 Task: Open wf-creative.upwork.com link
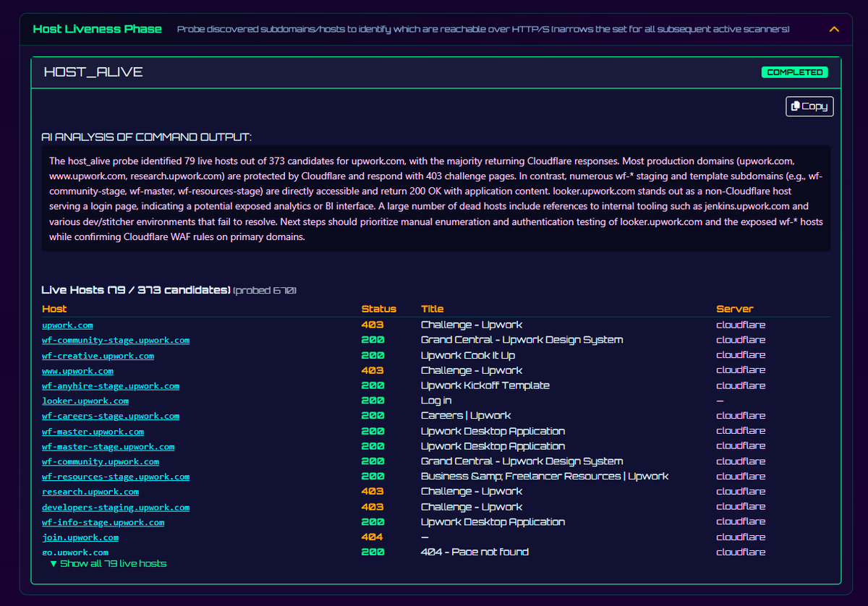click(98, 356)
